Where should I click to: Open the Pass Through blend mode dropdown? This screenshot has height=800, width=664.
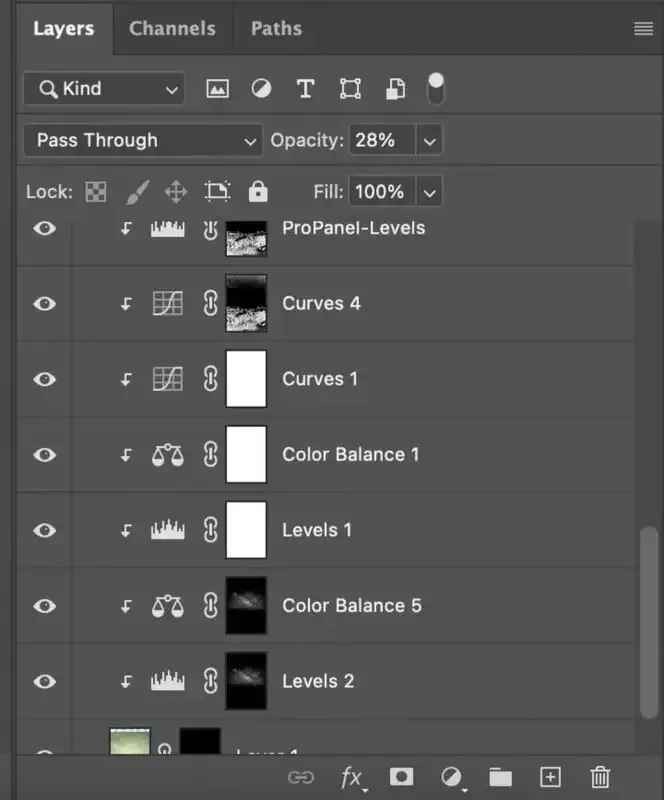(143, 141)
